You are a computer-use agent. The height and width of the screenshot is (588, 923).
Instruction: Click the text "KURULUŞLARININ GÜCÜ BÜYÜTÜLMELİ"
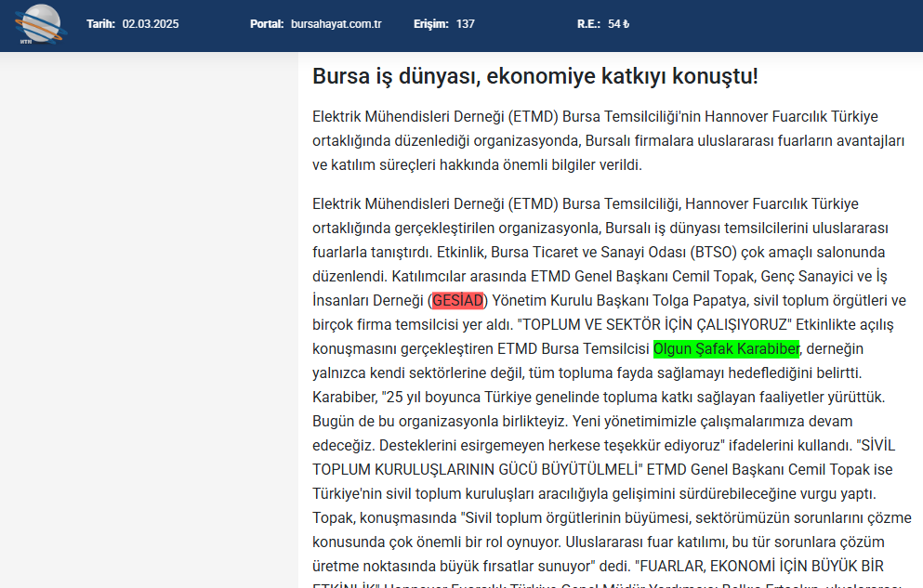pos(507,469)
